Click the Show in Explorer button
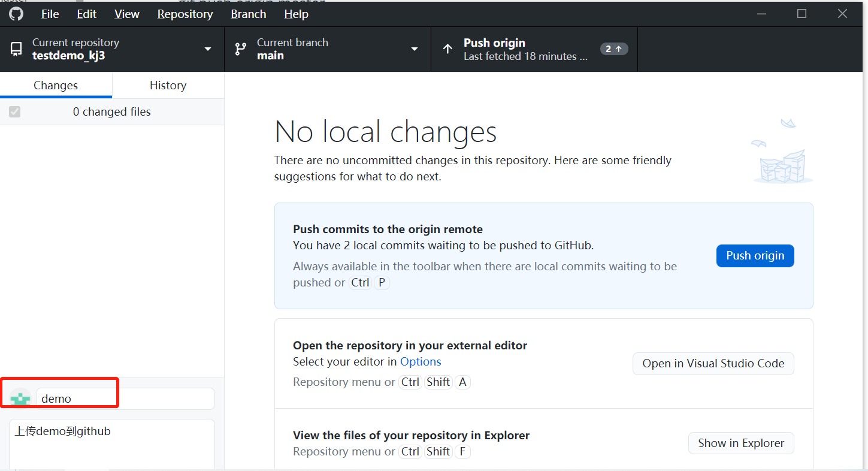Image resolution: width=868 pixels, height=471 pixels. (x=740, y=443)
